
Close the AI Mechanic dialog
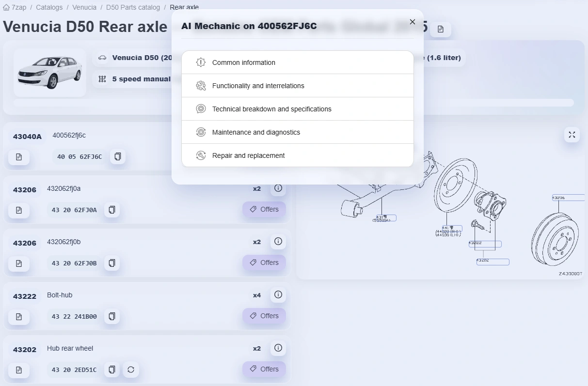pos(413,22)
